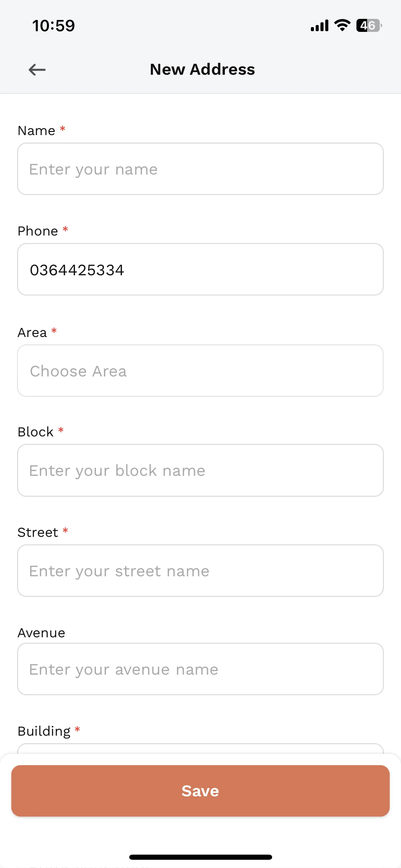Screen dimensions: 401x868
Task: Tap the Phone field label
Action: coord(38,231)
